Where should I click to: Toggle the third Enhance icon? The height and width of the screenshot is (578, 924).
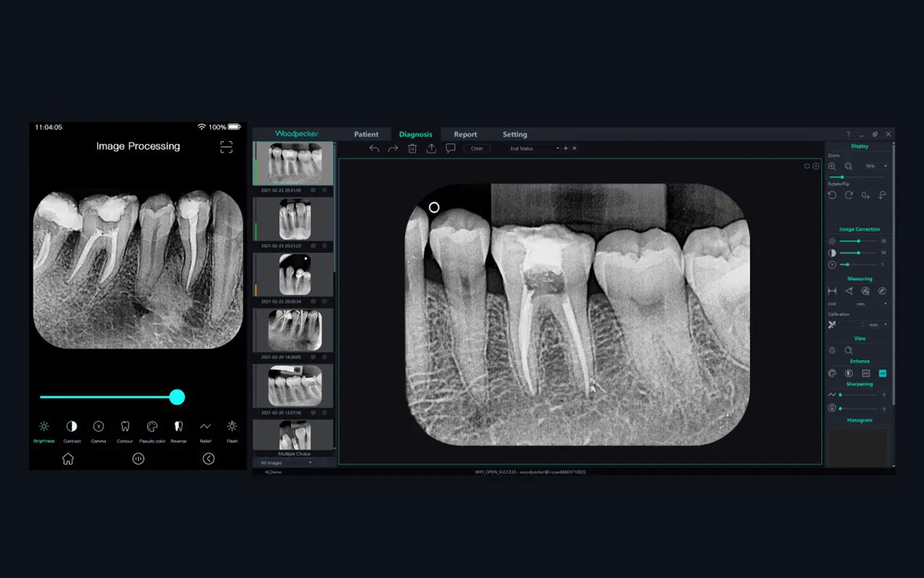click(x=866, y=373)
